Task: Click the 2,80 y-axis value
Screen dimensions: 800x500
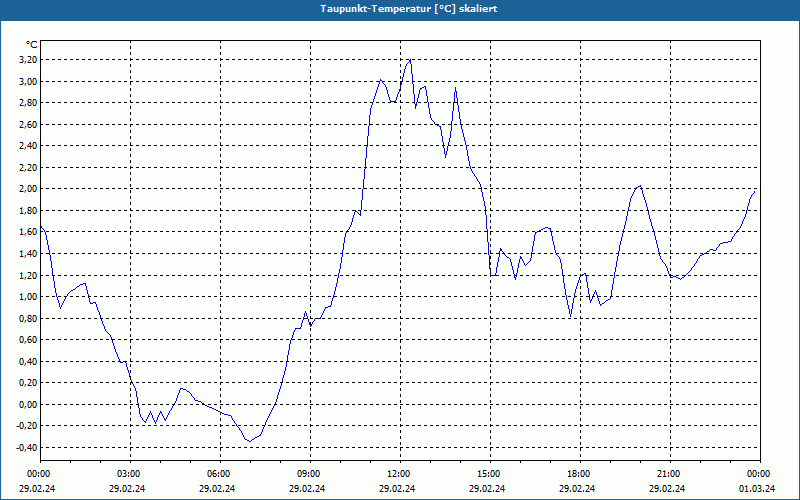Action: pos(28,103)
